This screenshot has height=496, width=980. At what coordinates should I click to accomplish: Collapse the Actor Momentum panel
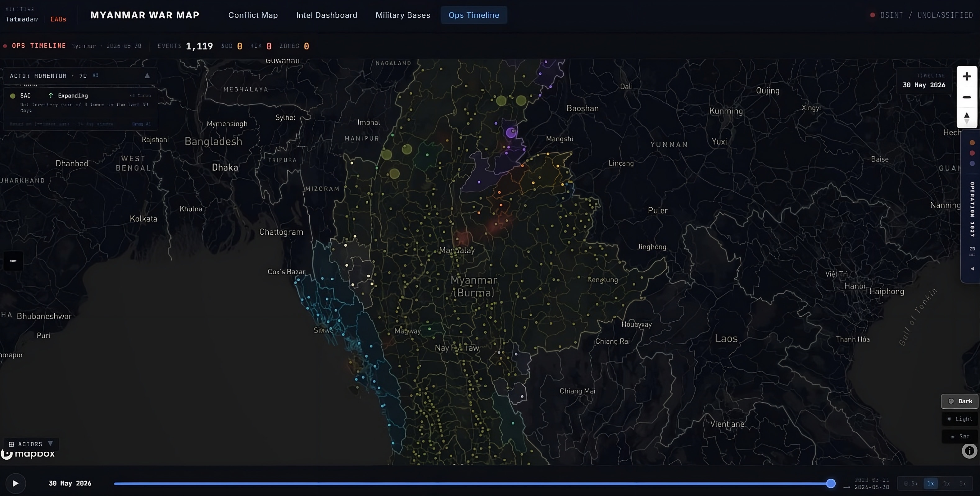147,76
